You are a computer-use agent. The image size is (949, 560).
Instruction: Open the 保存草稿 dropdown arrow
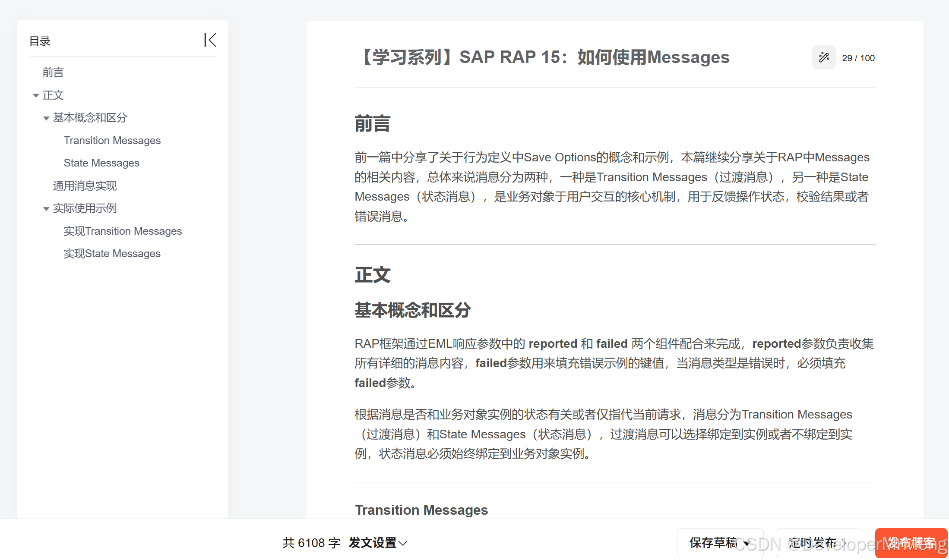tap(747, 543)
